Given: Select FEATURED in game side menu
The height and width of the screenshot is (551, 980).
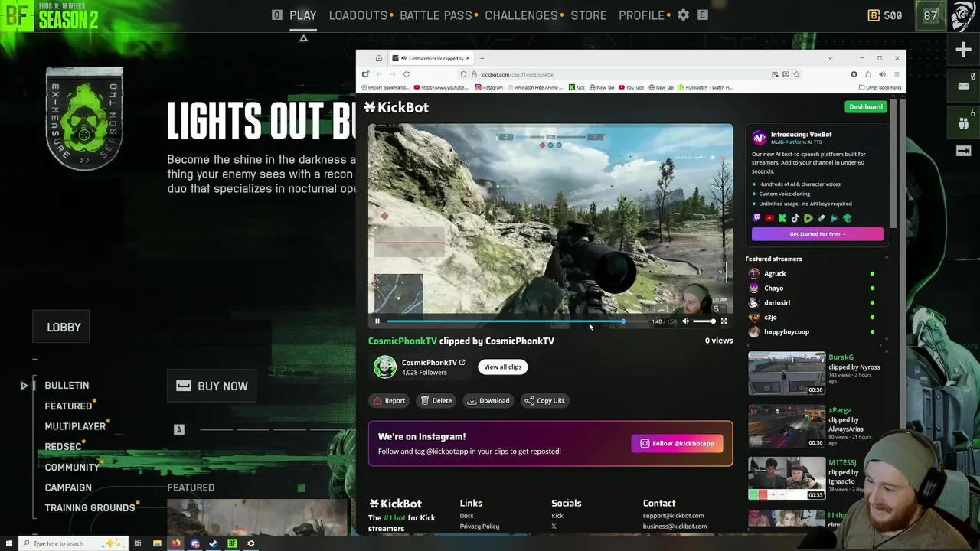Looking at the screenshot, I should coord(68,406).
